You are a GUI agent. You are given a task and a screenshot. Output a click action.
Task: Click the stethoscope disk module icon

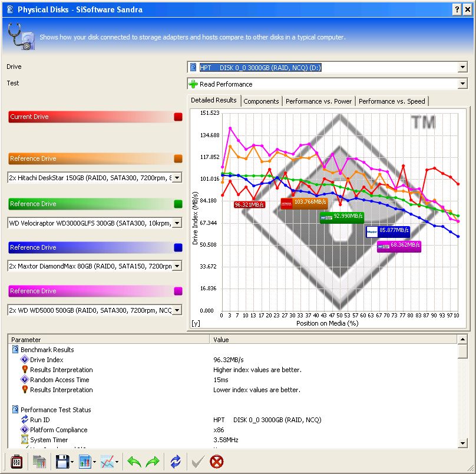(x=21, y=36)
